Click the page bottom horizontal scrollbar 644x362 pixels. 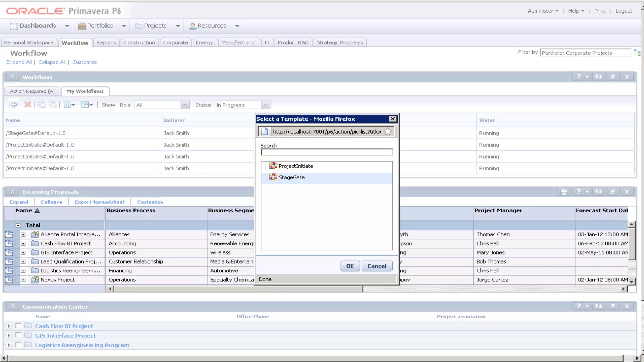pyautogui.click(x=315, y=358)
